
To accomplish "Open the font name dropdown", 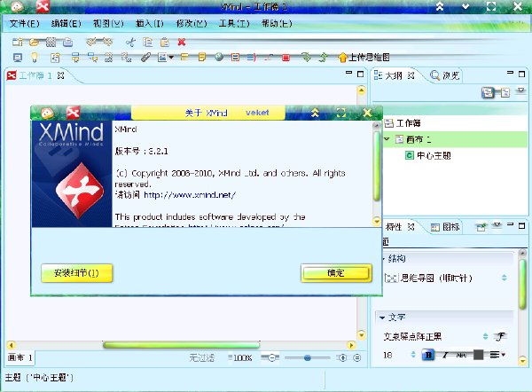I will click(486, 336).
